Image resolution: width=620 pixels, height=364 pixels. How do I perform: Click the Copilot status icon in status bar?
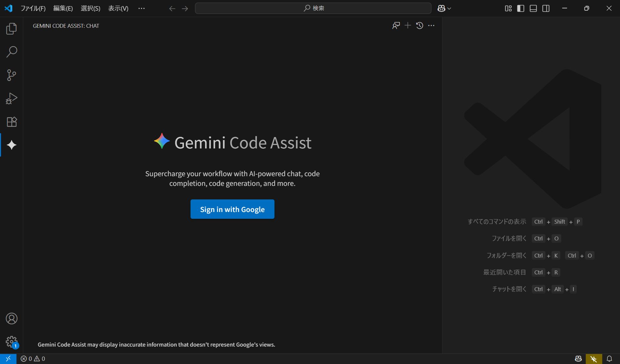578,359
